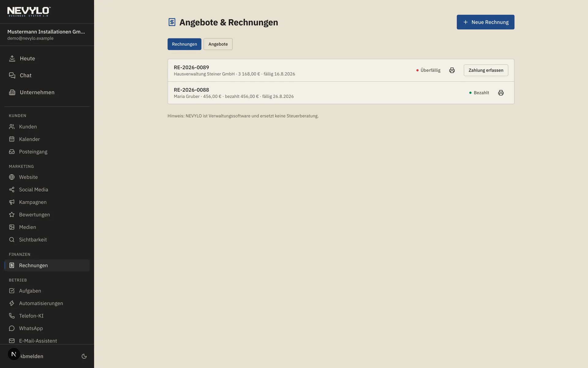The image size is (588, 368).
Task: Click the Medien image icon
Action: tap(12, 227)
